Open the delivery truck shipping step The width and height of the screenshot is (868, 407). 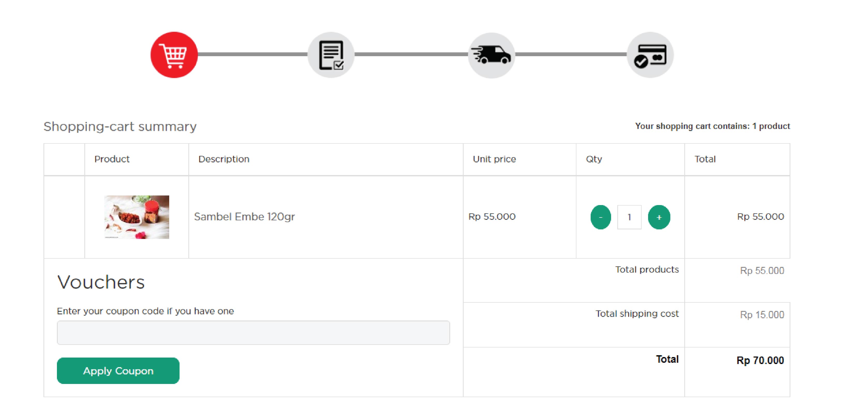491,55
